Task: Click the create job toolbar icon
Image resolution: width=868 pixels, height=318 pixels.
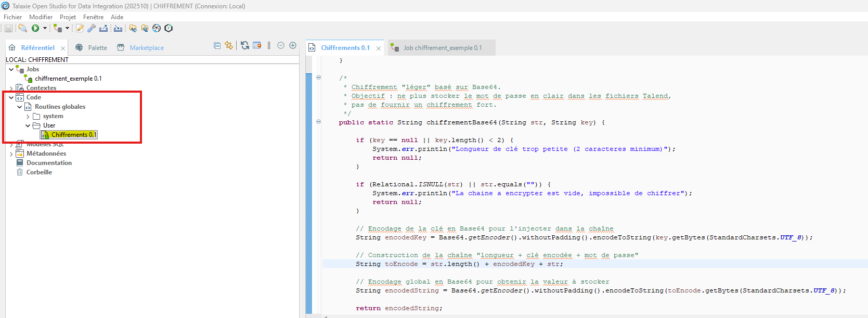Action: 58,28
